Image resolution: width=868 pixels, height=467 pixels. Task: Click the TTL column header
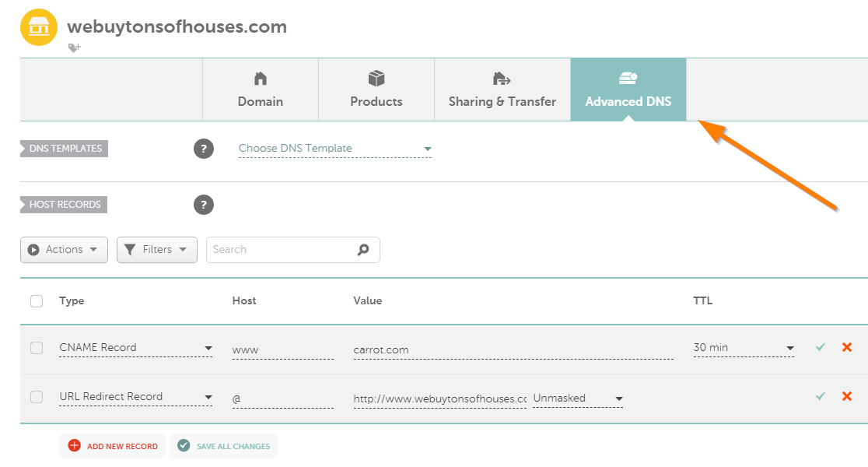pyautogui.click(x=703, y=300)
